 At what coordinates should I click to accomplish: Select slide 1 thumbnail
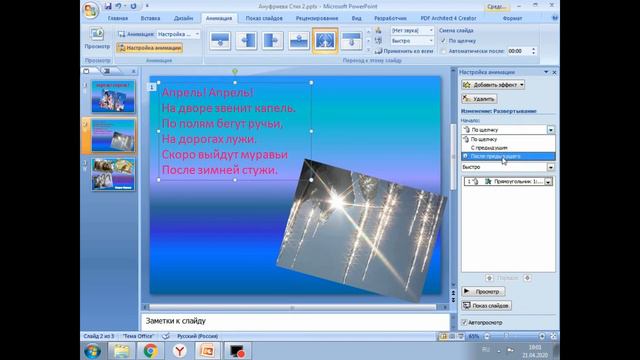113,97
